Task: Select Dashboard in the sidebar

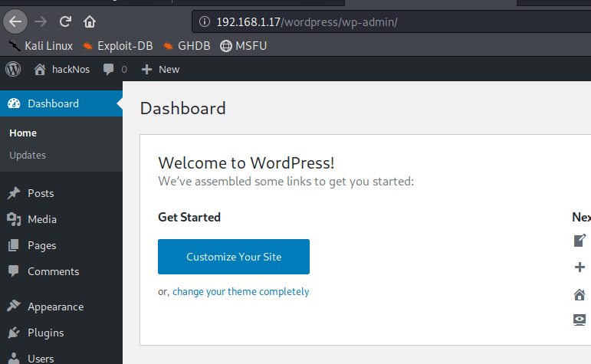Action: [61, 103]
